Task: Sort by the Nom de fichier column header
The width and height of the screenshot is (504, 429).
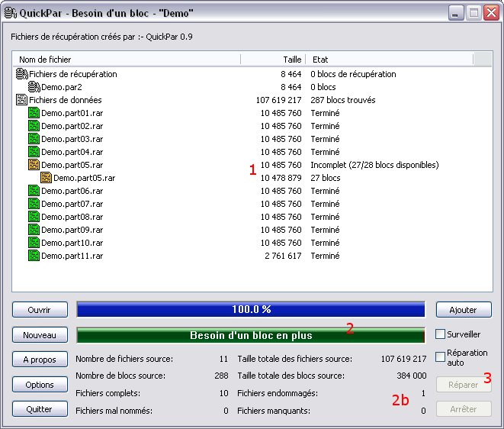Action: pos(127,60)
